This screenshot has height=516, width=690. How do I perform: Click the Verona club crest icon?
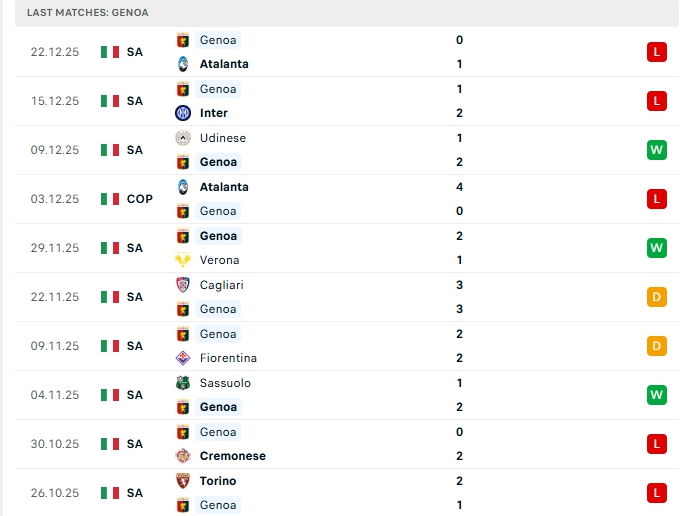click(x=182, y=260)
